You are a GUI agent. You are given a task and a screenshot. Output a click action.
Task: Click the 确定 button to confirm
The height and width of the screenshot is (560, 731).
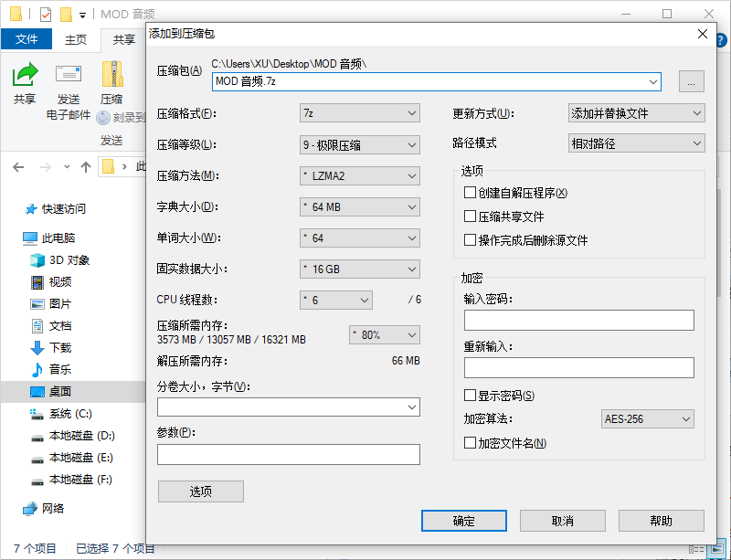click(463, 520)
